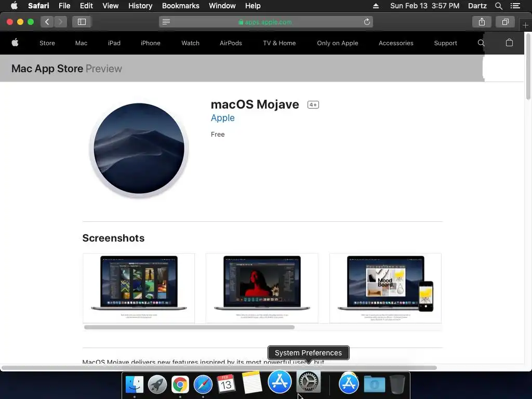The height and width of the screenshot is (399, 532).
Task: Go to Store in Apple navigation
Action: 47,43
